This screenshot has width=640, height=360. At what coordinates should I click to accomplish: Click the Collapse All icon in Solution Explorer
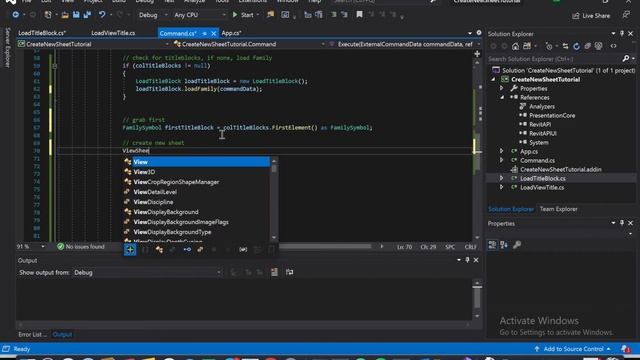pos(587,47)
